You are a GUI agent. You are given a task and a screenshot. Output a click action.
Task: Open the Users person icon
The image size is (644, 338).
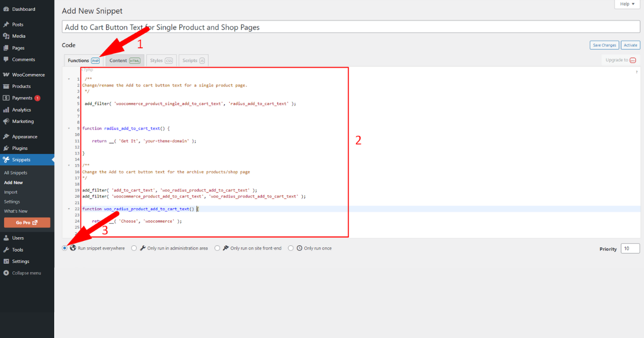[x=6, y=238]
